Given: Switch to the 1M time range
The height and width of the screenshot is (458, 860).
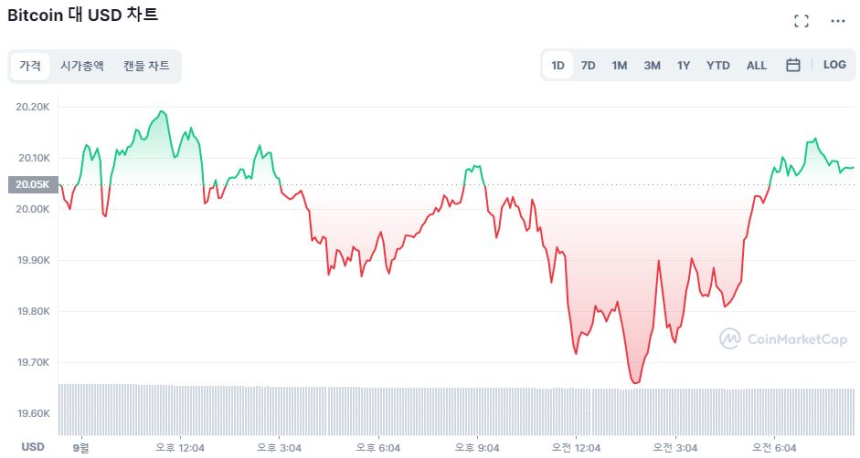Looking at the screenshot, I should [x=619, y=65].
